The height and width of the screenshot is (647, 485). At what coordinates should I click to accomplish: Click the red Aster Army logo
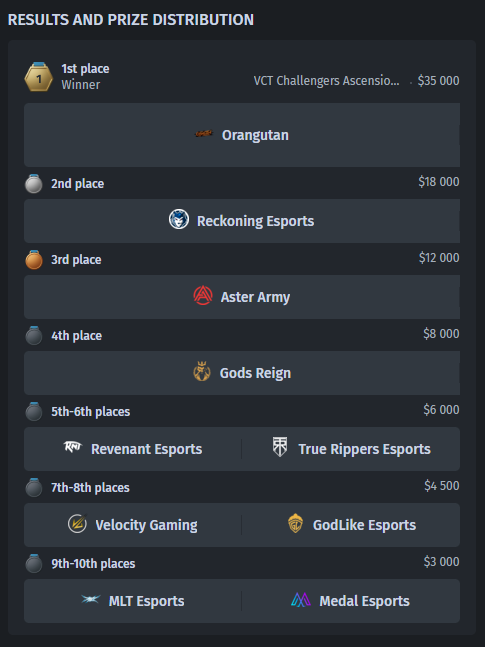coord(203,296)
